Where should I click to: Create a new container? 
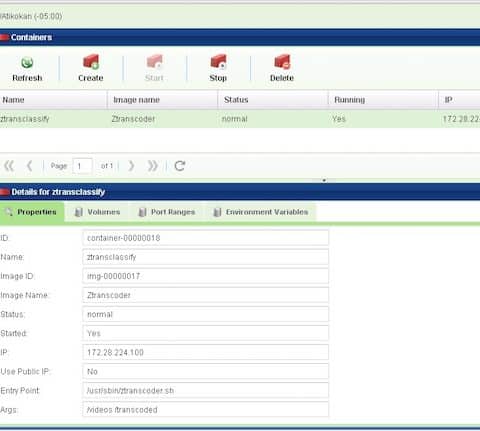pyautogui.click(x=91, y=69)
